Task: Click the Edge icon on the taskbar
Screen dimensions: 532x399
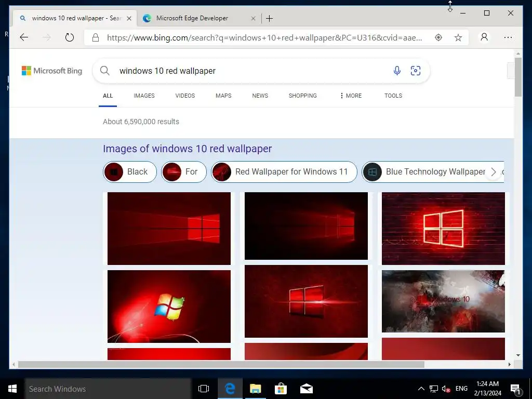Action: pyautogui.click(x=230, y=389)
